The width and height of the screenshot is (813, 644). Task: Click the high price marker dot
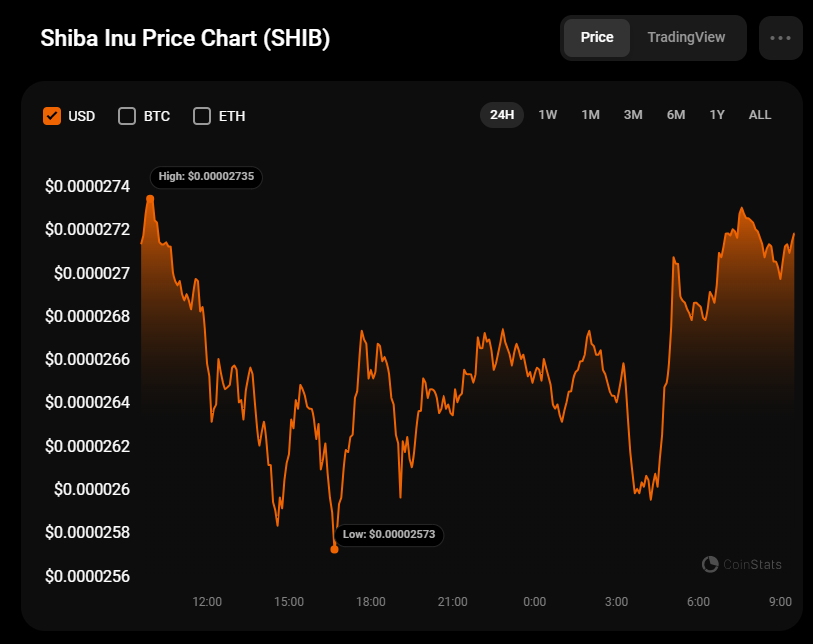coord(150,199)
